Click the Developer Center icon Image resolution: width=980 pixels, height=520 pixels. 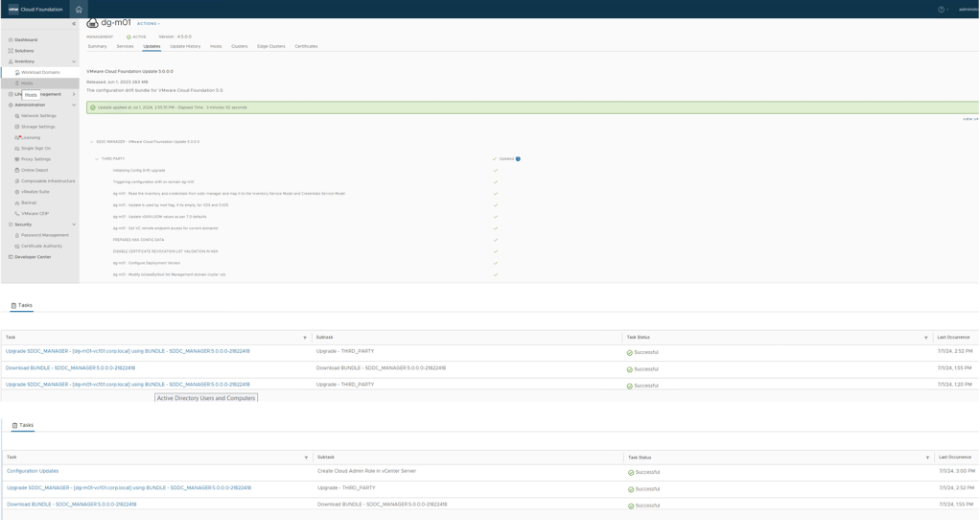tap(11, 257)
